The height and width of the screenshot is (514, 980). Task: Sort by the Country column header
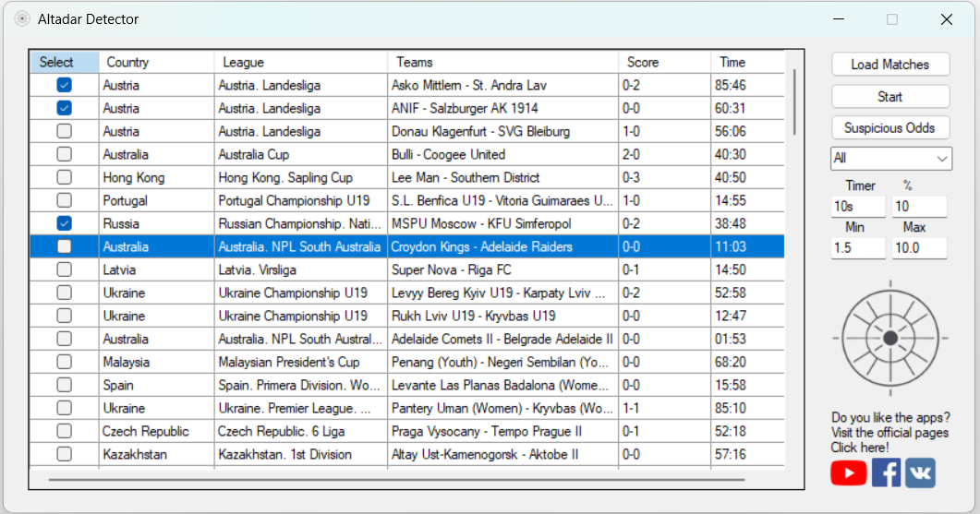click(x=156, y=62)
